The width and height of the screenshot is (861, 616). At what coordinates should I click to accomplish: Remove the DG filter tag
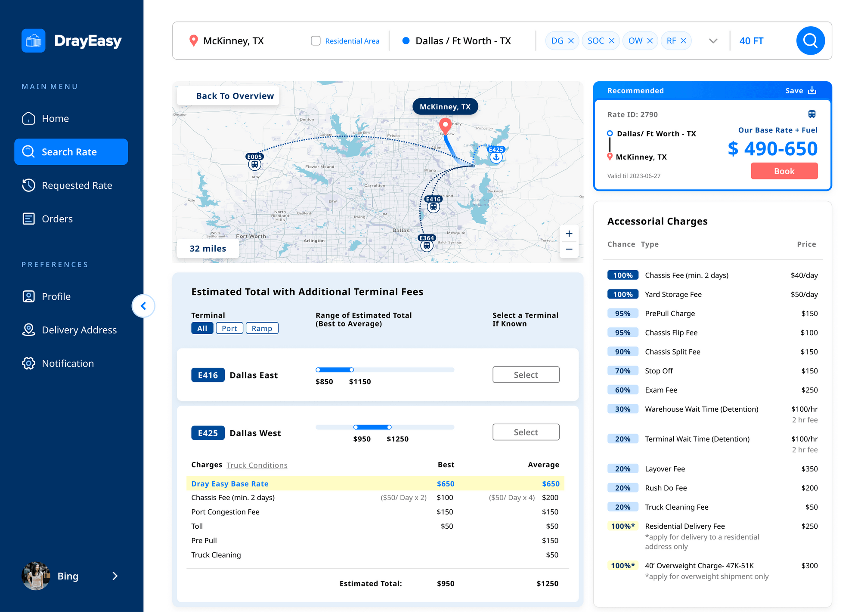[571, 41]
